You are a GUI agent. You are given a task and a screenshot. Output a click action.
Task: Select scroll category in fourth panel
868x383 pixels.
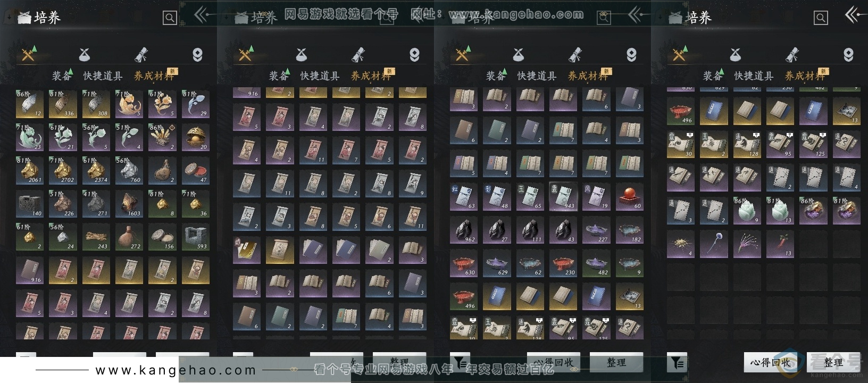coord(792,54)
